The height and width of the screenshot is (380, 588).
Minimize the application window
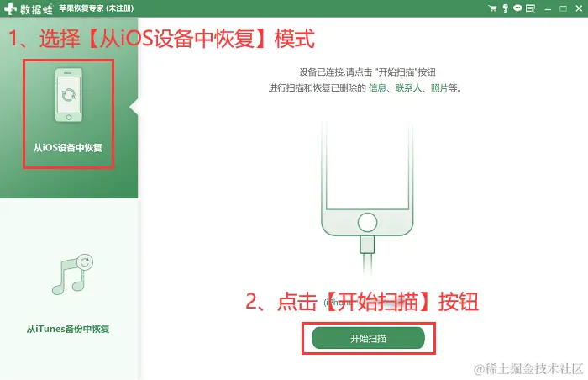[548, 8]
